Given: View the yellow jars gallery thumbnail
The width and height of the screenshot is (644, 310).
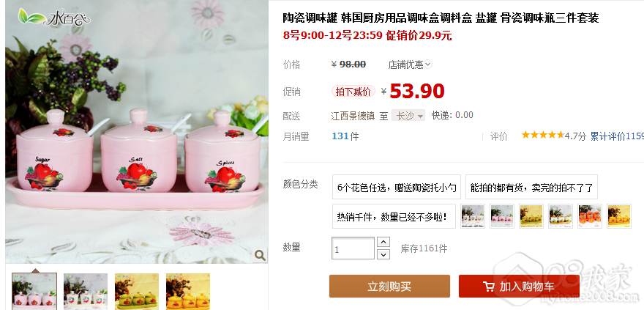Looking at the screenshot, I should (187, 291).
